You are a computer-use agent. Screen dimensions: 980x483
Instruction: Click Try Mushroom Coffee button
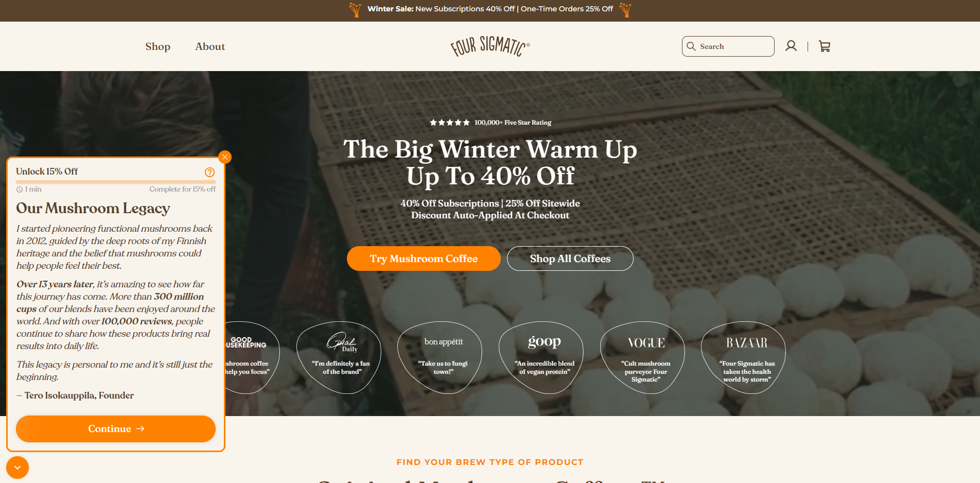[424, 258]
